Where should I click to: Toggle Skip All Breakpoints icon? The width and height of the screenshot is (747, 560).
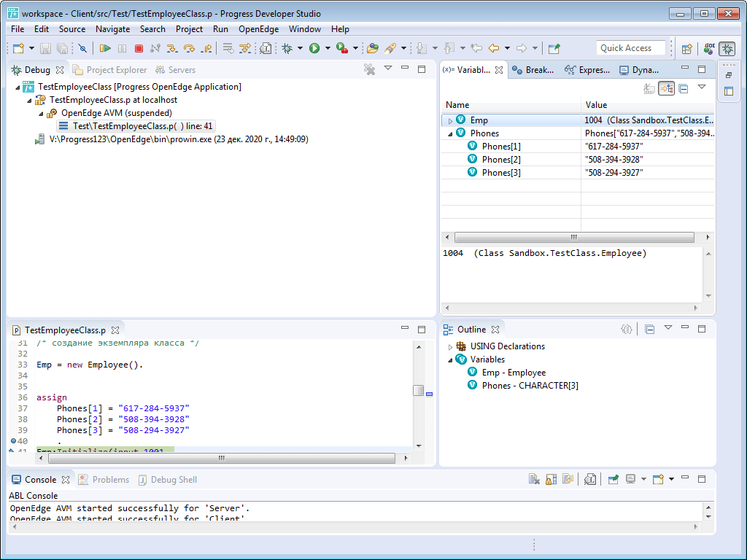83,48
